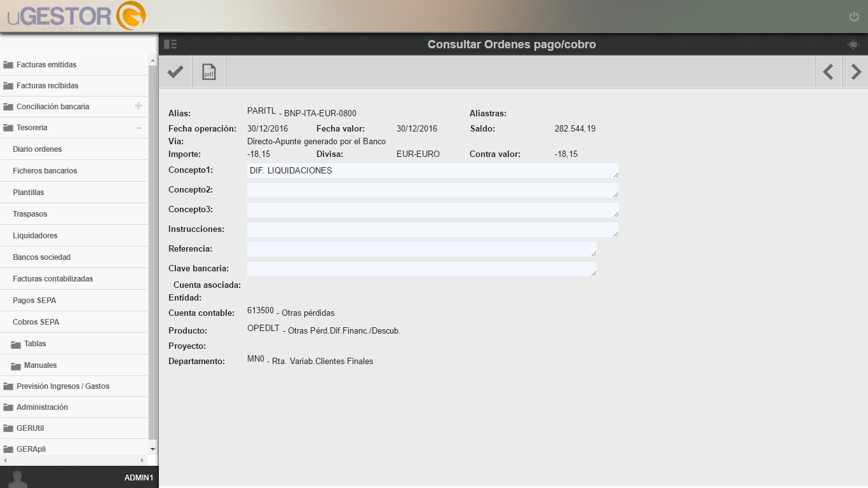Click the sidebar scroll down arrow
Image resolution: width=868 pixels, height=488 pixels.
tap(153, 449)
